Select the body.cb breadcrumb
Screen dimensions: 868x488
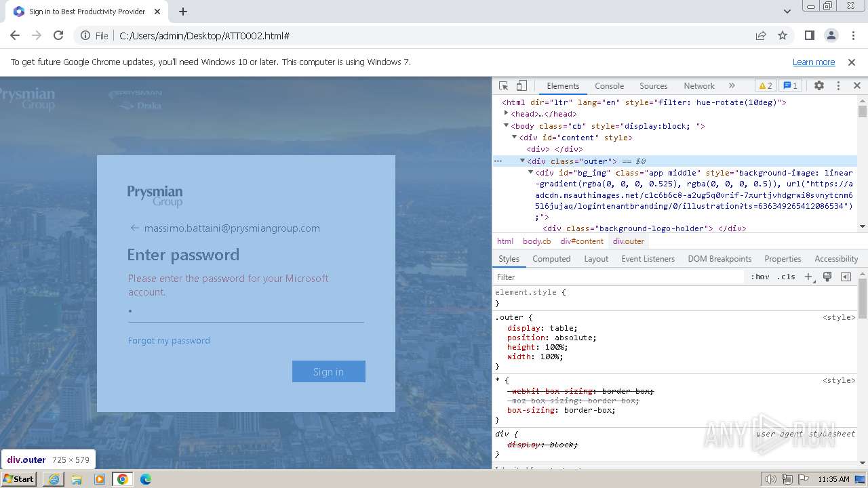[536, 241]
